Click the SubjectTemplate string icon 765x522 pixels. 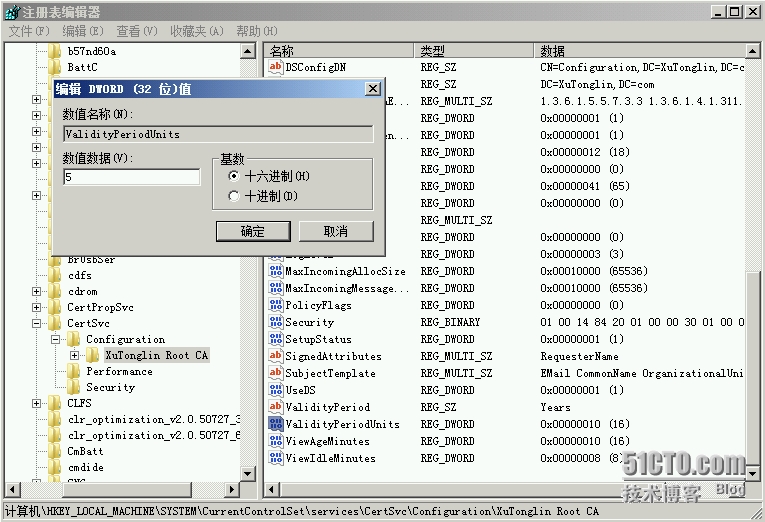pyautogui.click(x=276, y=373)
